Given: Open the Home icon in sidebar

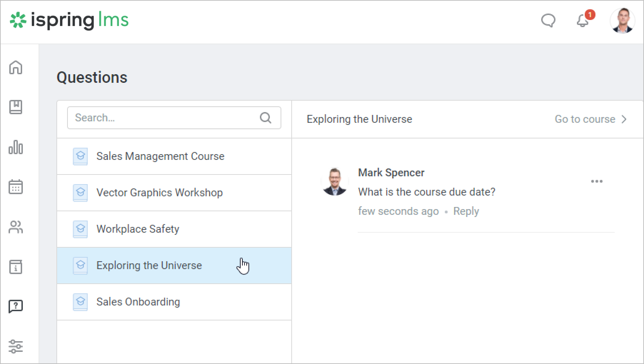Looking at the screenshot, I should coord(16,67).
